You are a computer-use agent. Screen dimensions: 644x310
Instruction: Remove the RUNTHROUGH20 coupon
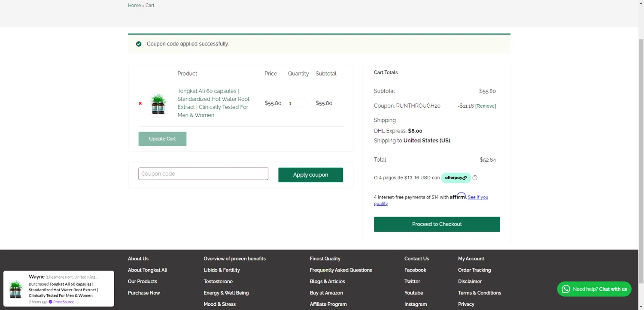486,106
